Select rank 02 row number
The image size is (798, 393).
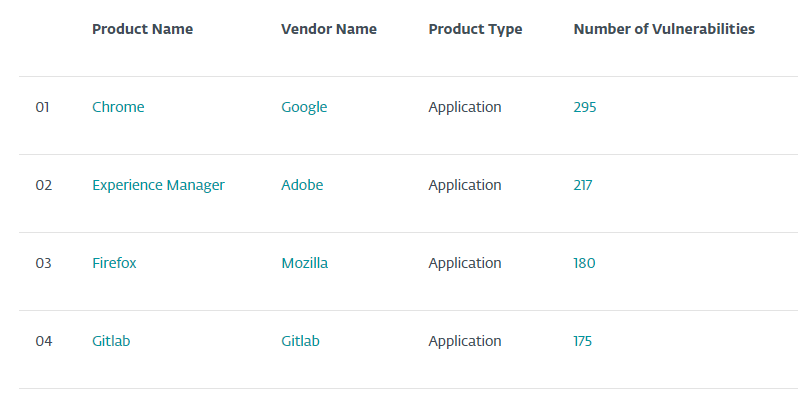coord(44,185)
